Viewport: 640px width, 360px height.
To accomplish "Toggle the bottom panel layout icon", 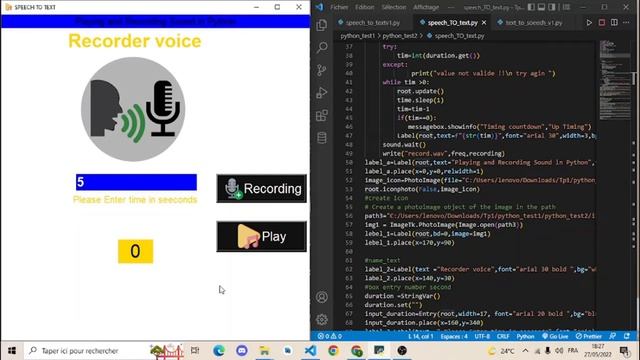I will 541,7.
